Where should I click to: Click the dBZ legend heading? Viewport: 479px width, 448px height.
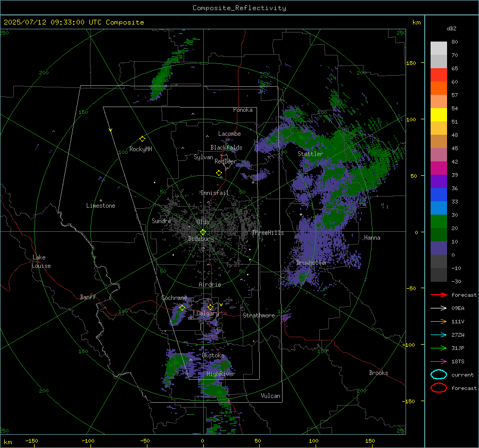pos(451,28)
